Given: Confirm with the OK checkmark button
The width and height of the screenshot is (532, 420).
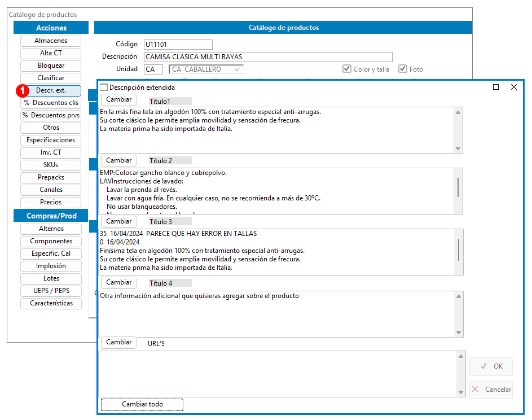Looking at the screenshot, I should (491, 366).
